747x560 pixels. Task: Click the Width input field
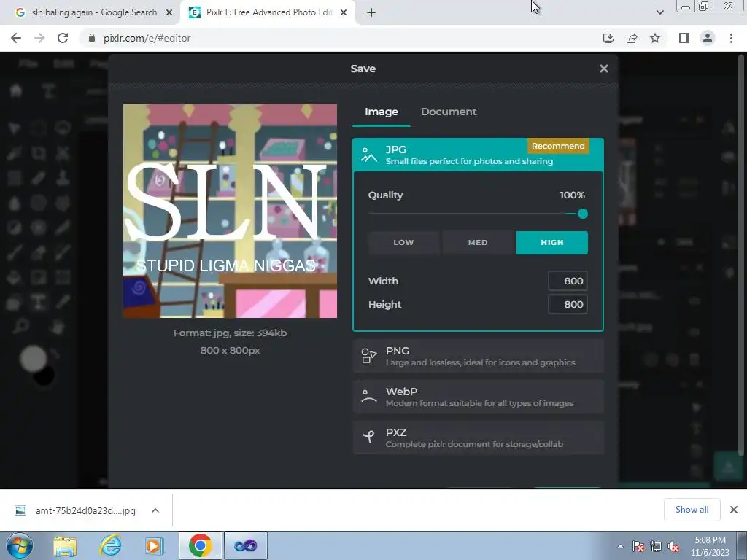(568, 281)
